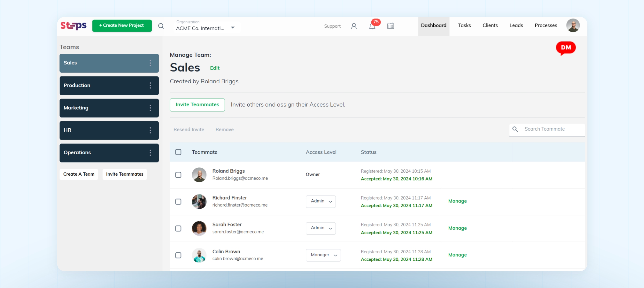Image resolution: width=644 pixels, height=288 pixels.
Task: Open the search magnifier icon in header
Action: [161, 26]
